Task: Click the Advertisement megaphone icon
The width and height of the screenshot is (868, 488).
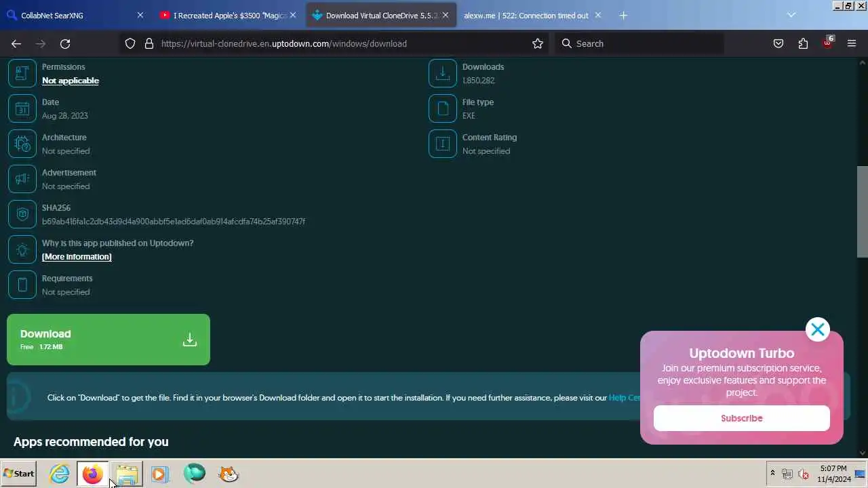Action: pyautogui.click(x=22, y=179)
